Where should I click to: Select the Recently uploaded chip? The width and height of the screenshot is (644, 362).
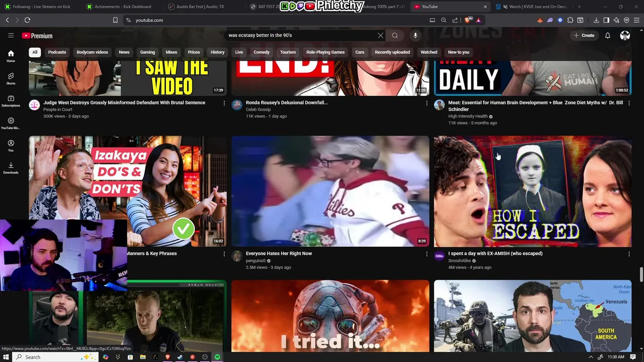[x=392, y=52]
